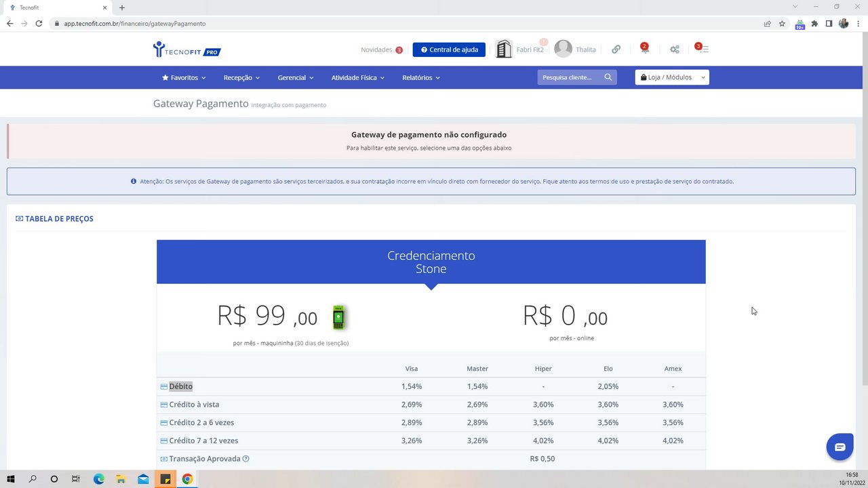Click the page vertical scrollbar
Image resolution: width=868 pixels, height=488 pixels.
click(864, 208)
